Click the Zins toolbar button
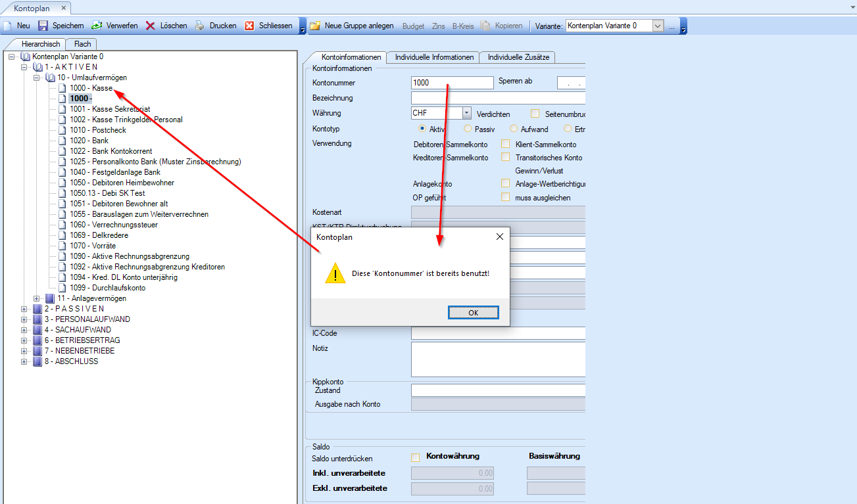Screen dimensions: 857x504 pyautogui.click(x=438, y=26)
